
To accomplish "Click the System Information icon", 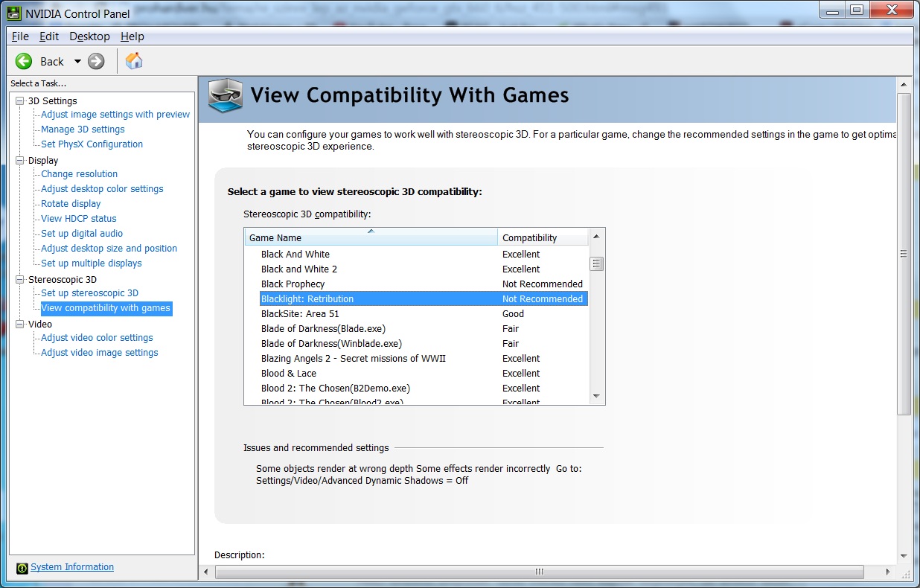I will click(x=22, y=567).
